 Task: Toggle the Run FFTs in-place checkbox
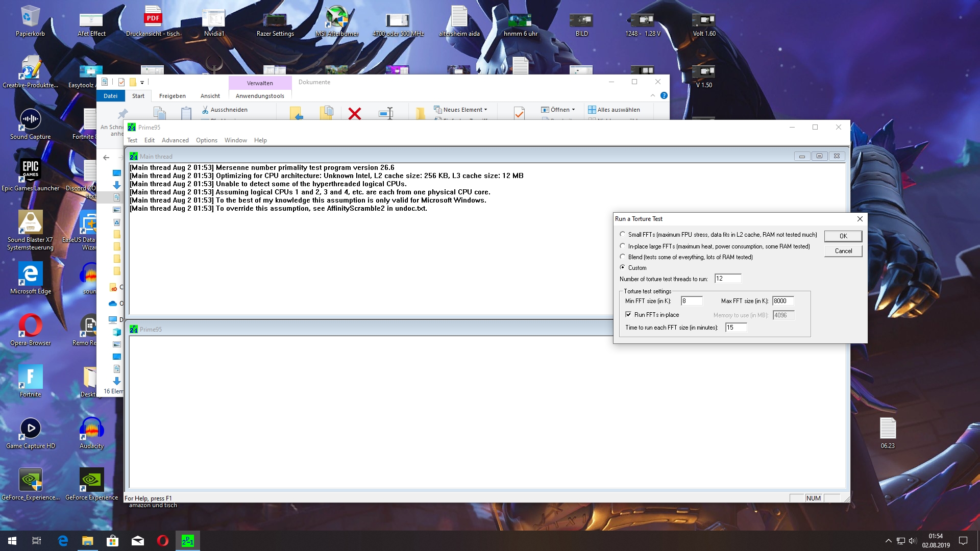628,315
